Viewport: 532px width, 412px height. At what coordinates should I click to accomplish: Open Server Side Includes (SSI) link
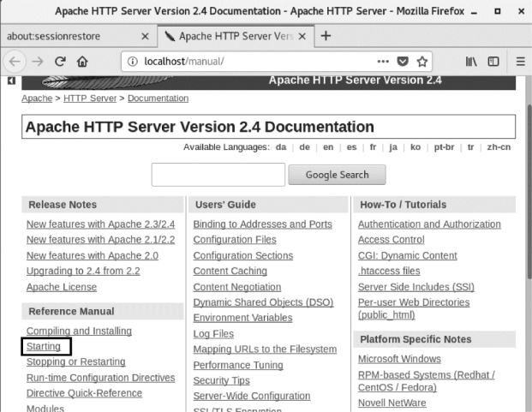point(416,287)
